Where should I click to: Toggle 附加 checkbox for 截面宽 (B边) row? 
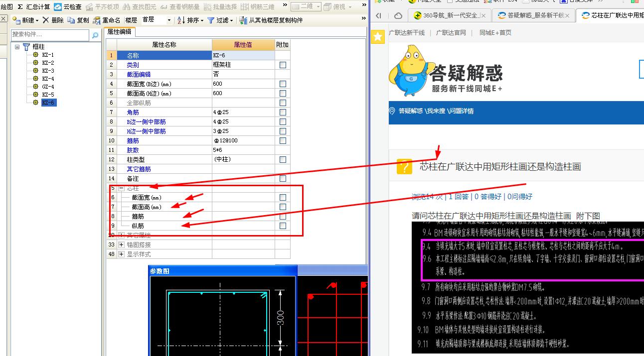point(283,84)
